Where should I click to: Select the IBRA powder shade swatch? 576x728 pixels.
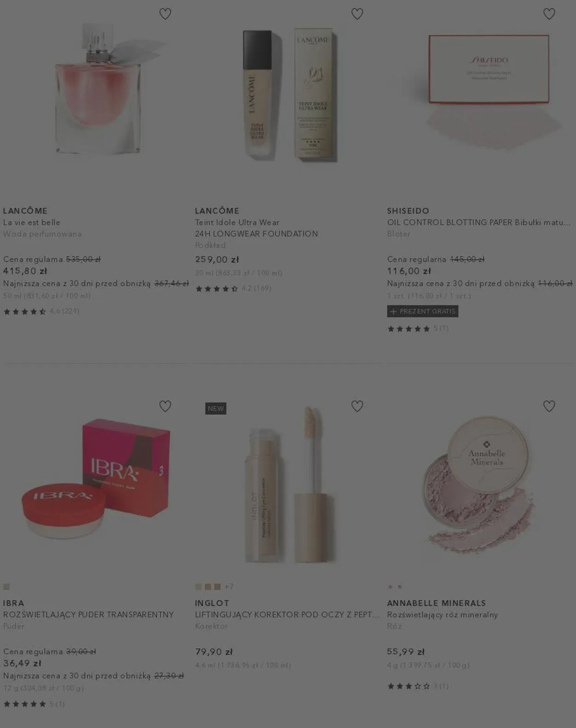click(6, 587)
